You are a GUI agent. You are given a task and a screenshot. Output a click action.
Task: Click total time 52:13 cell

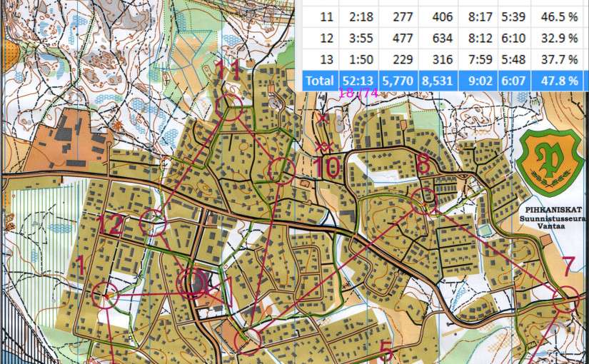point(358,81)
